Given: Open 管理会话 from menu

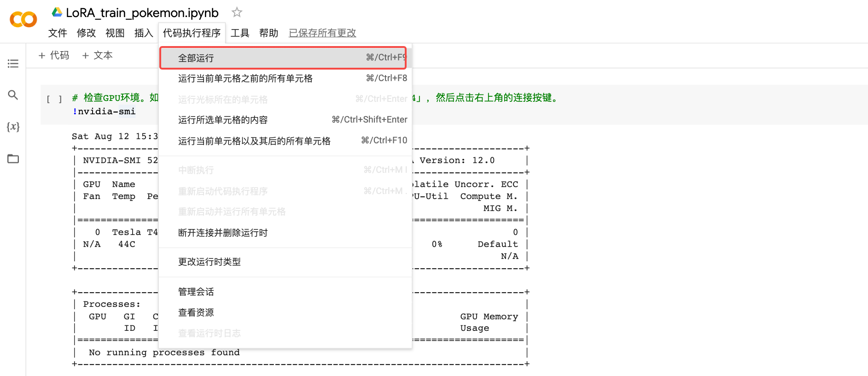Looking at the screenshot, I should 196,292.
